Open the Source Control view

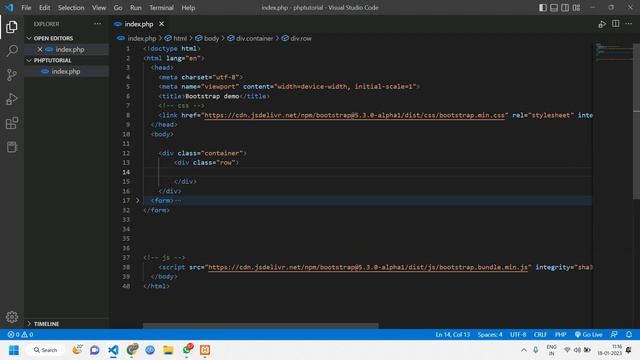(12, 75)
